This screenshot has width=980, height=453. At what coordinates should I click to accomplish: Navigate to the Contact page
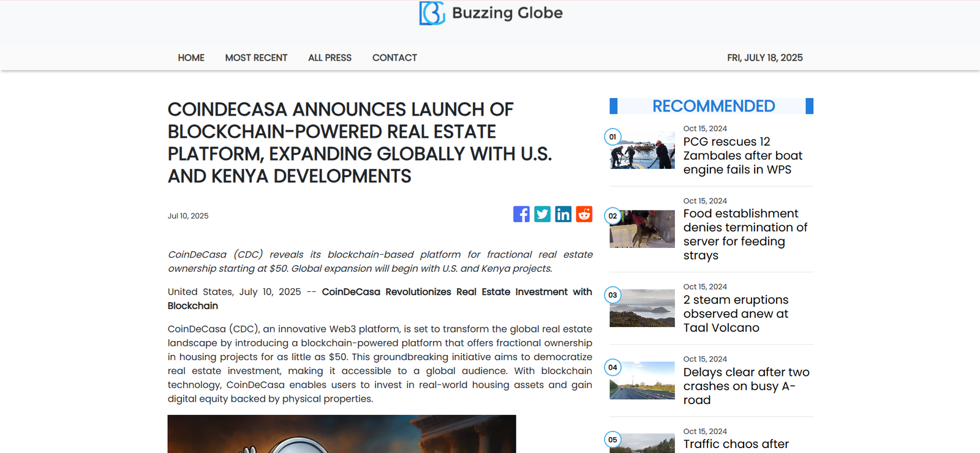(x=394, y=58)
